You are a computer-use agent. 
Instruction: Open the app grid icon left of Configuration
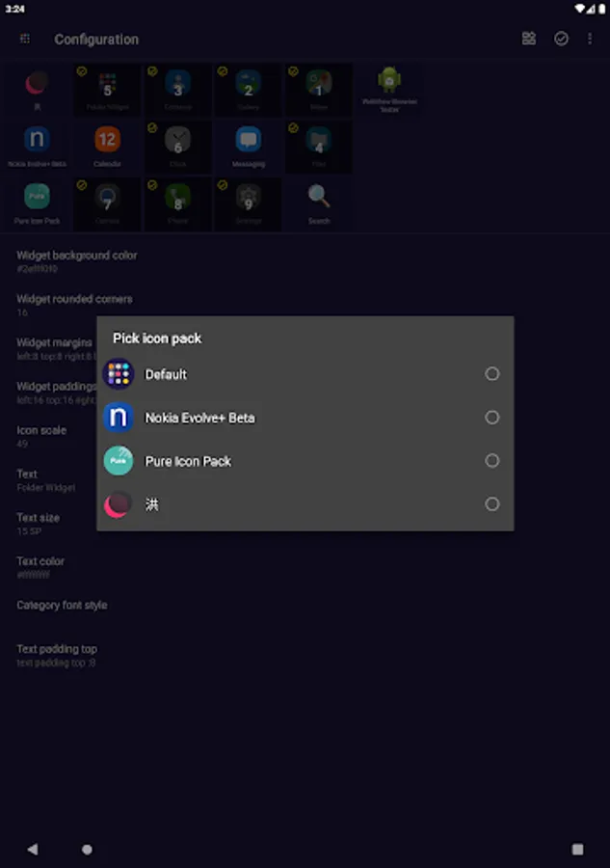click(x=25, y=39)
